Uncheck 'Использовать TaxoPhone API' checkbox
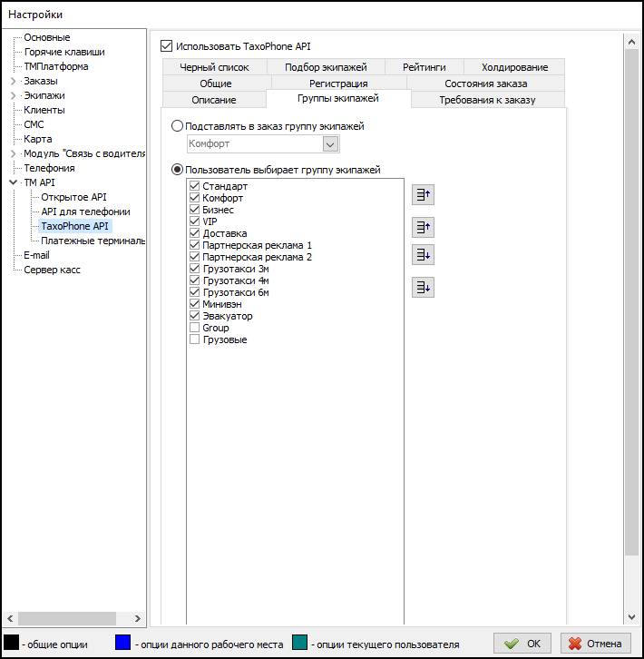644x659 pixels. (166, 45)
